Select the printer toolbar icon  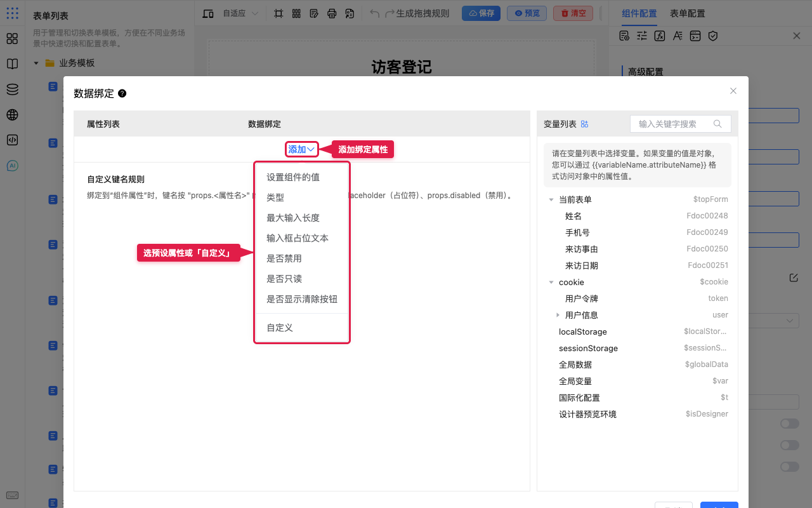(332, 13)
